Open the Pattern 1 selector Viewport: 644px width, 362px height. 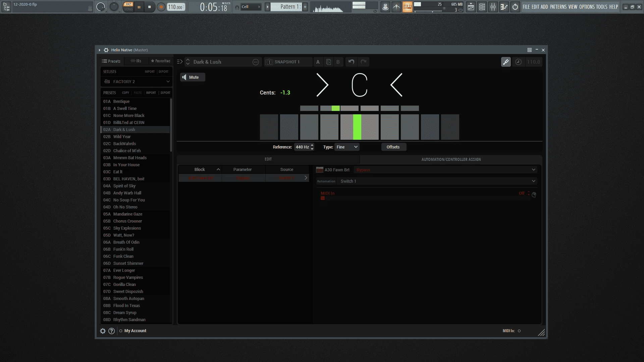coord(286,7)
